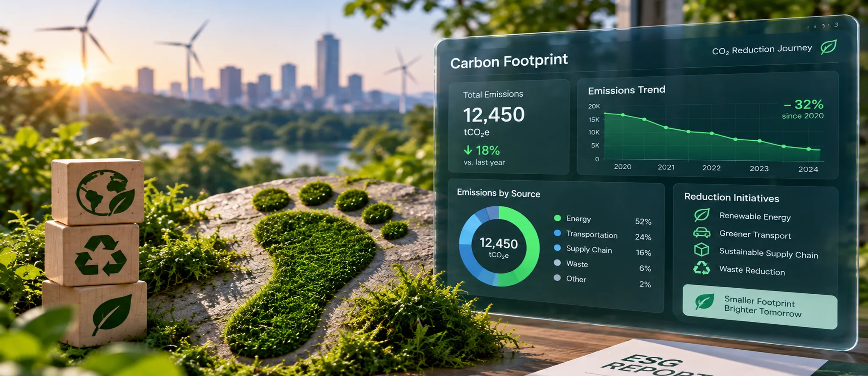Click the gray dot beside the Other legend label

tap(557, 278)
